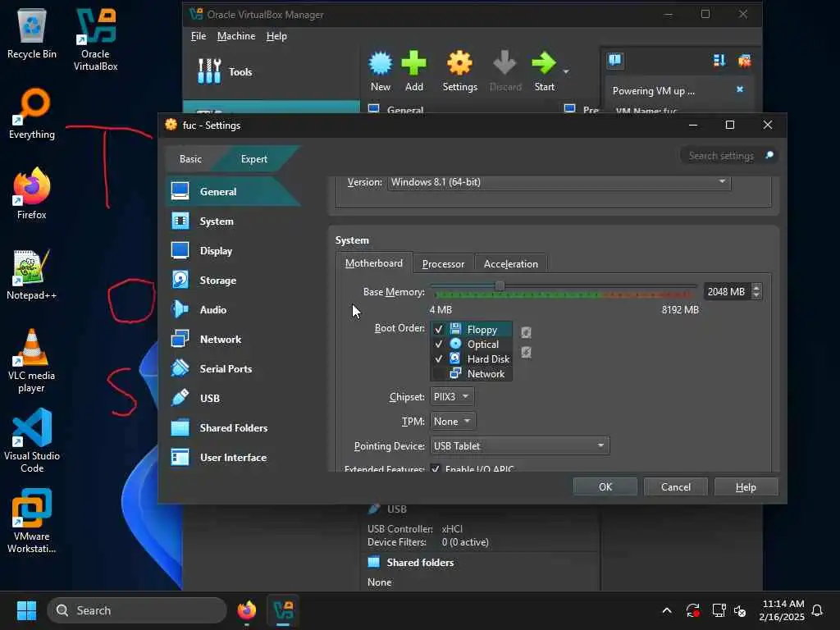Open the taskbar clock and date
Screen dimensions: 840x630
click(x=782, y=610)
